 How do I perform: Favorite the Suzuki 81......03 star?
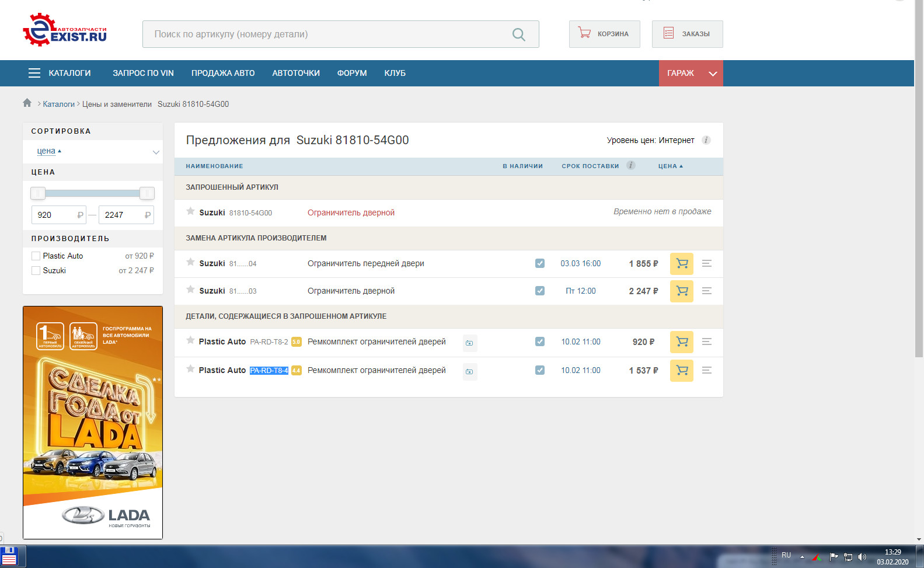(190, 290)
